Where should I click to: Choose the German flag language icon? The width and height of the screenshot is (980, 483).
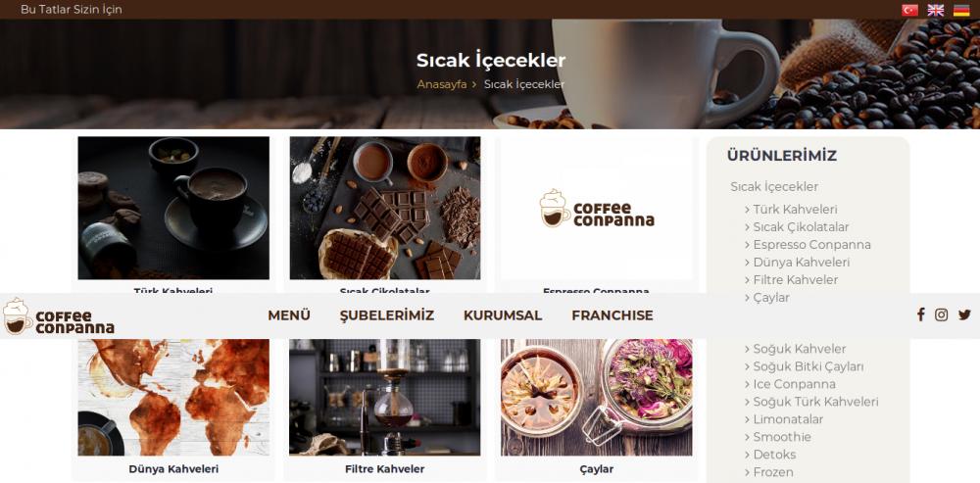[961, 10]
